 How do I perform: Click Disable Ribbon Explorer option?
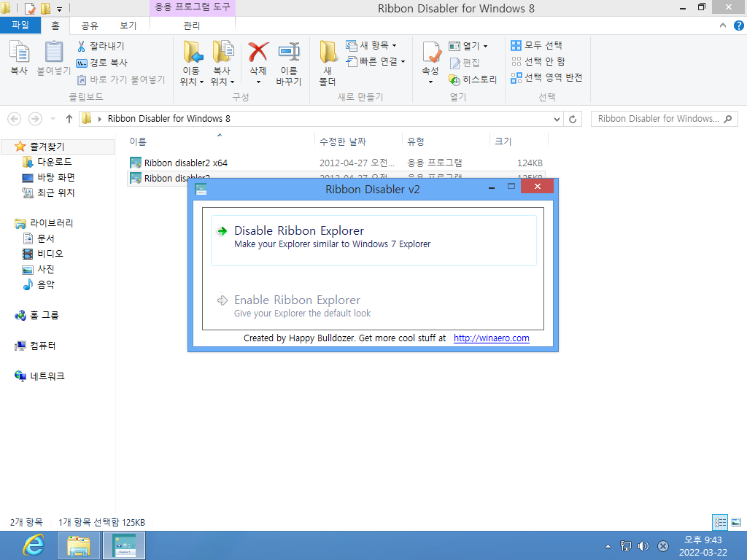373,241
